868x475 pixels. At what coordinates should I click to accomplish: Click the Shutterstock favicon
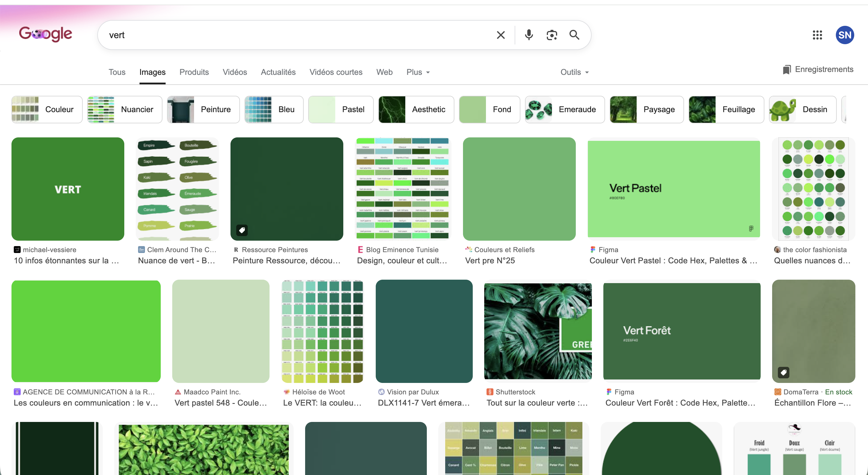click(490, 392)
